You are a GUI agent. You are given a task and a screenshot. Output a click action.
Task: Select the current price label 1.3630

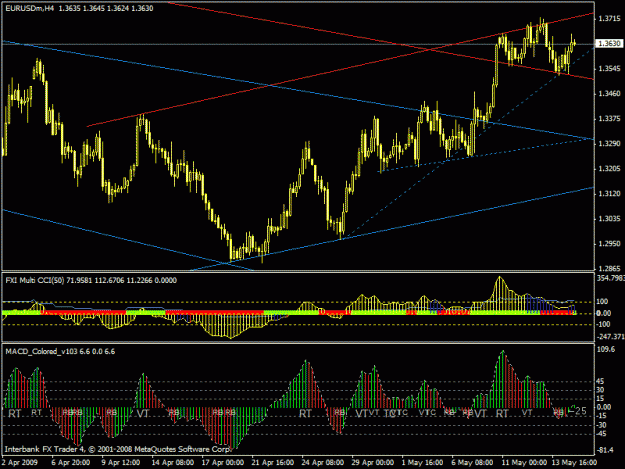[609, 43]
